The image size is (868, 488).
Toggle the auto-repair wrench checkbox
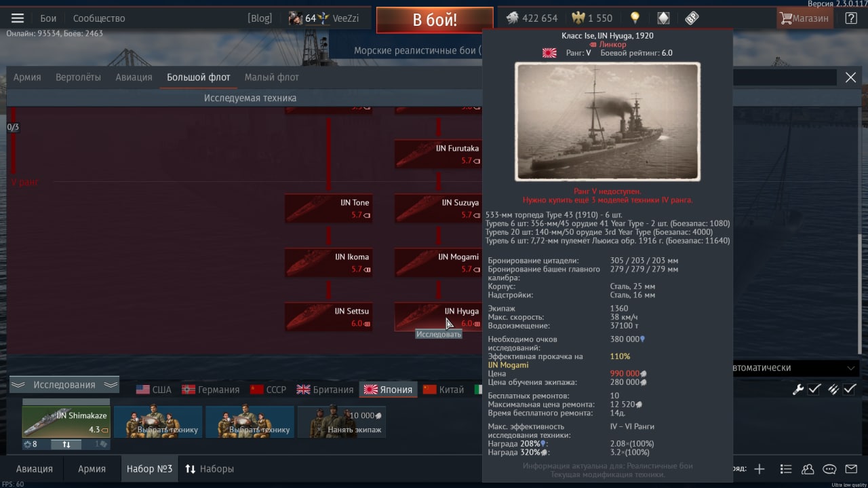814,389
